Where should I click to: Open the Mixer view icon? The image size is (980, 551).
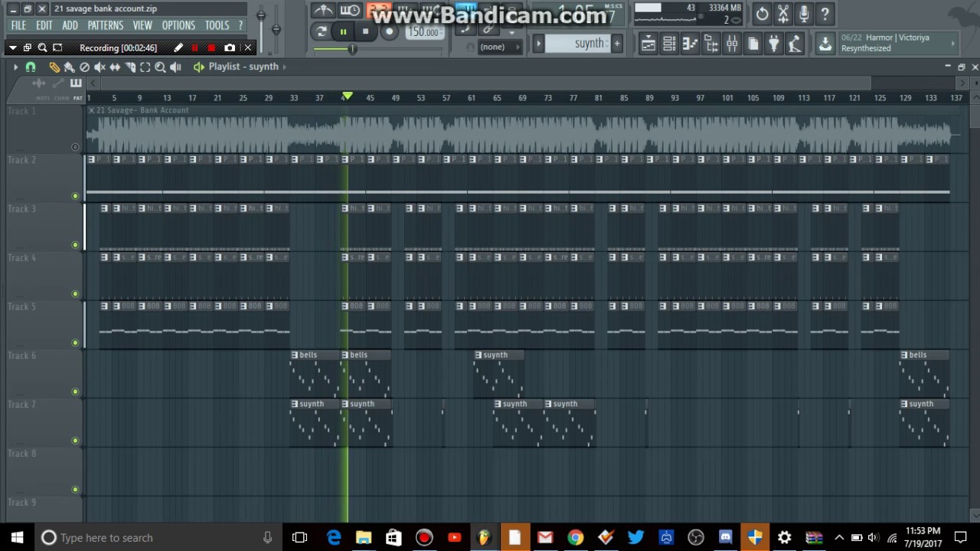(732, 44)
